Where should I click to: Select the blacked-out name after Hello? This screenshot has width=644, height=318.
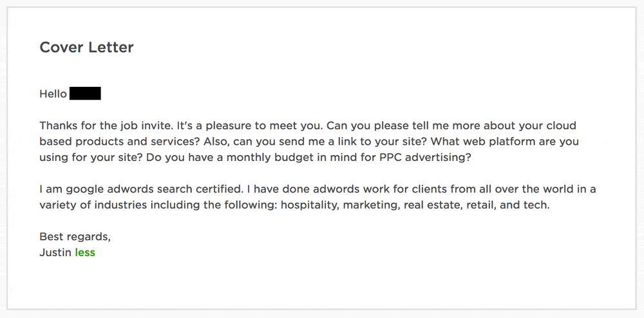coord(85,94)
